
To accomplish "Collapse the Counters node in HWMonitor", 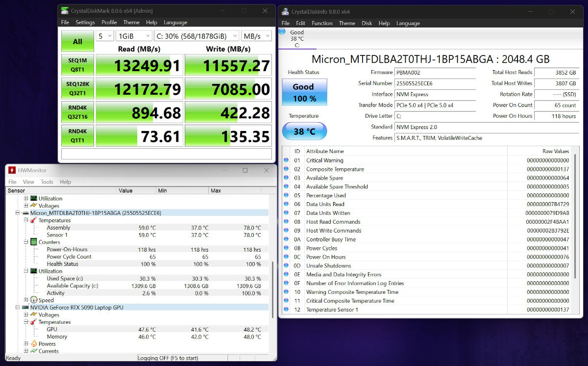I will pos(26,242).
